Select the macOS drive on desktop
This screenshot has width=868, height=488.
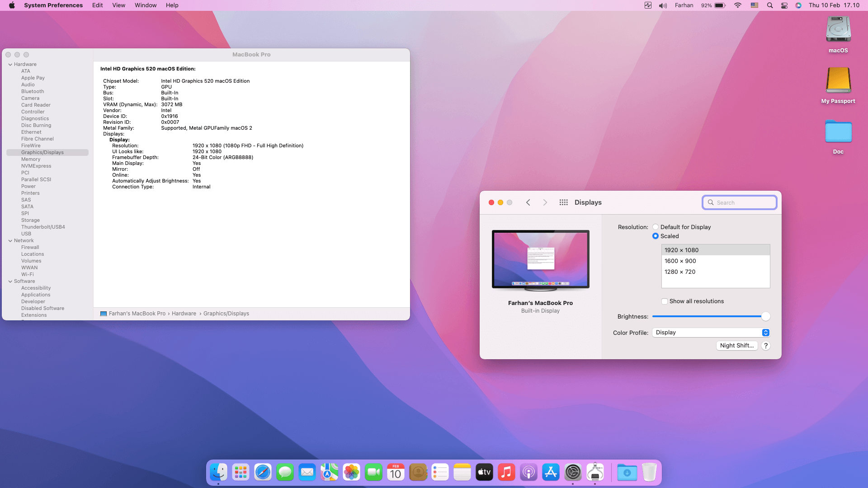click(838, 34)
